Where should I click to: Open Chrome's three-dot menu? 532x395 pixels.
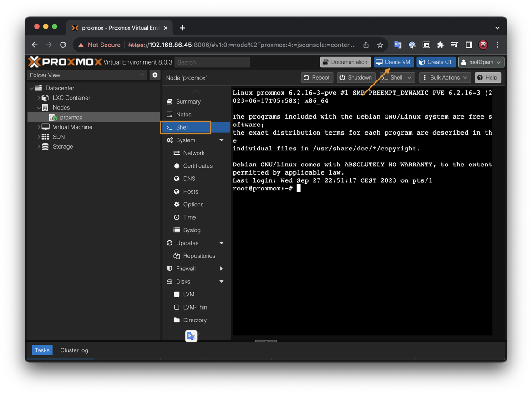pos(497,45)
